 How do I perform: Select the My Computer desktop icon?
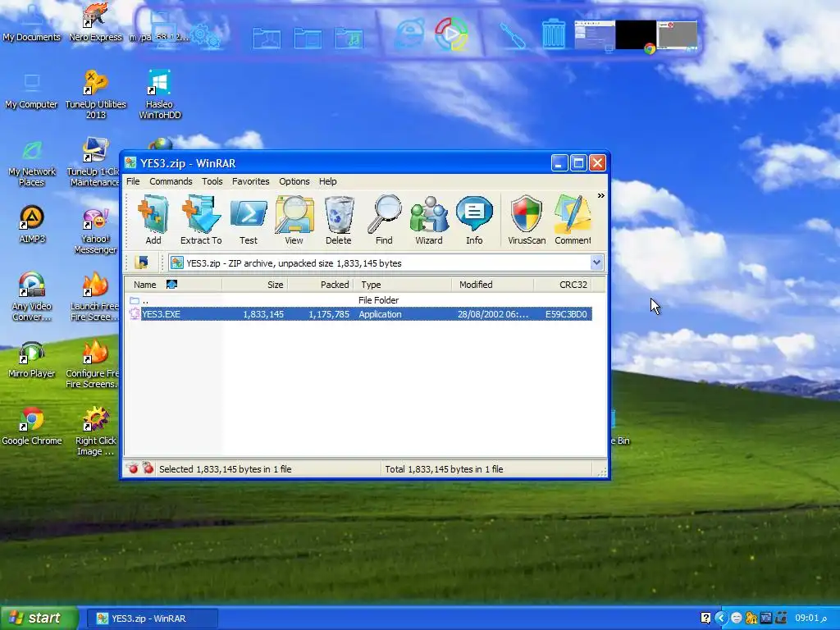(32, 91)
